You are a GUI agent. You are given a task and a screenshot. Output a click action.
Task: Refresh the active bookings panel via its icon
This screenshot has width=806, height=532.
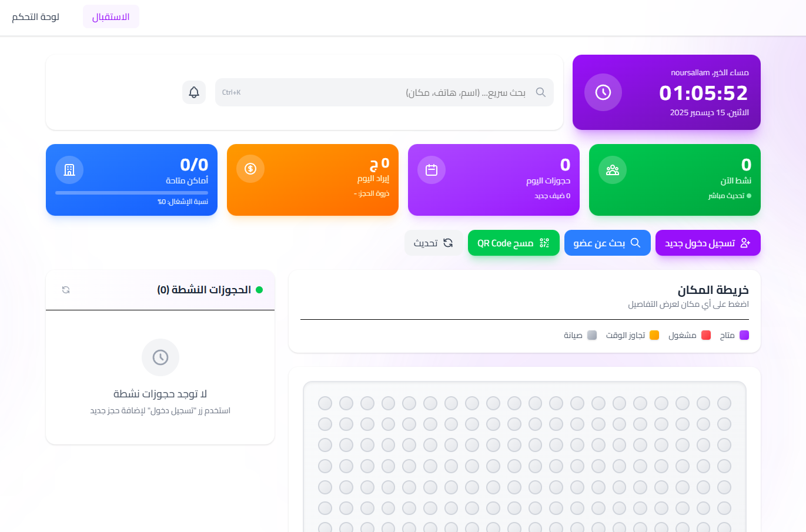tap(66, 290)
